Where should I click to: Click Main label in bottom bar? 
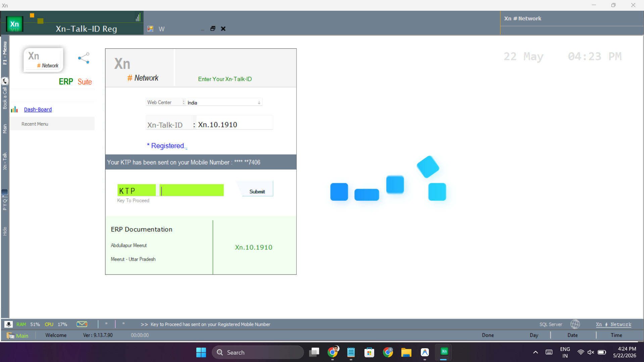(x=22, y=335)
